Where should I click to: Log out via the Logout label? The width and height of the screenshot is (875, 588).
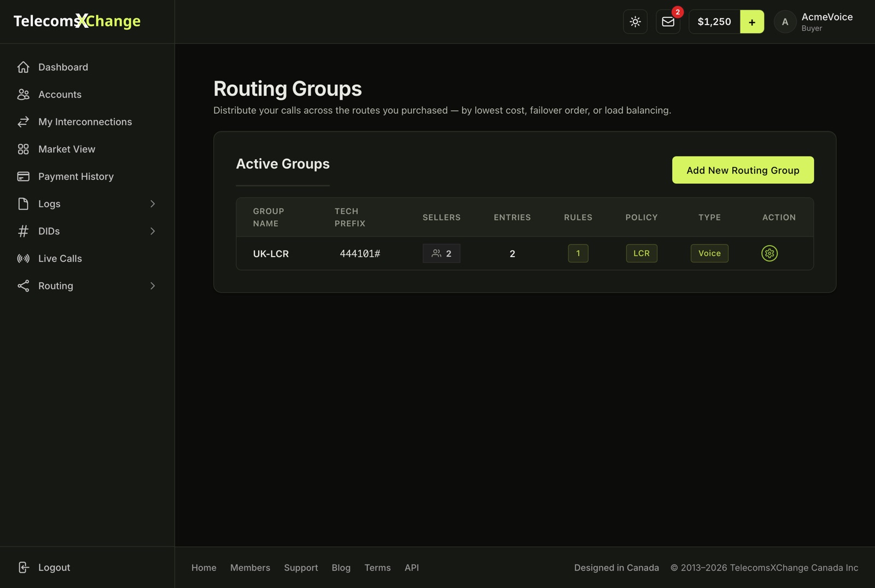(54, 567)
